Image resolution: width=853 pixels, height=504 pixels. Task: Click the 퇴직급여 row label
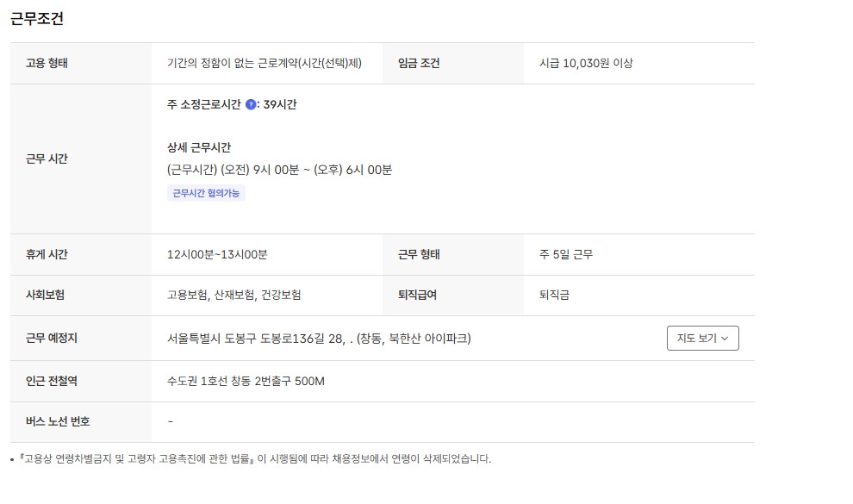click(417, 295)
